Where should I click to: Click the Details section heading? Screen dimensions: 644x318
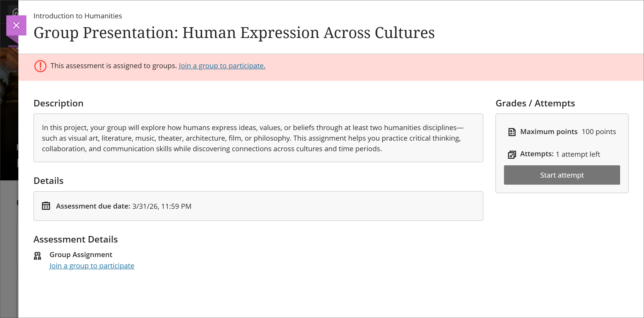point(48,181)
